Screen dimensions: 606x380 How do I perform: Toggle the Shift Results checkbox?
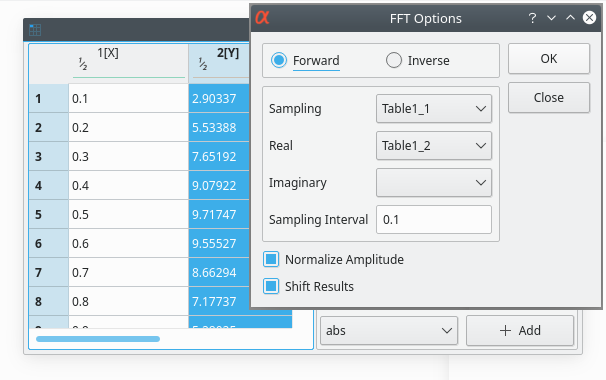[x=271, y=286]
